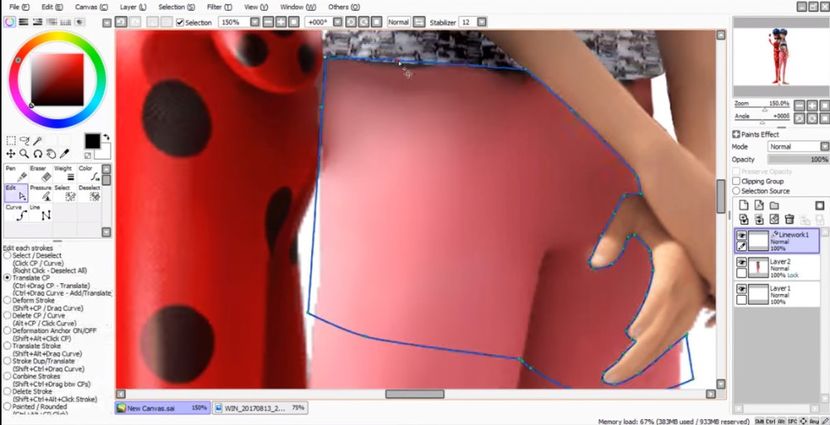Choose the stroke Deselect tool
The image size is (830, 425).
pos(89,193)
